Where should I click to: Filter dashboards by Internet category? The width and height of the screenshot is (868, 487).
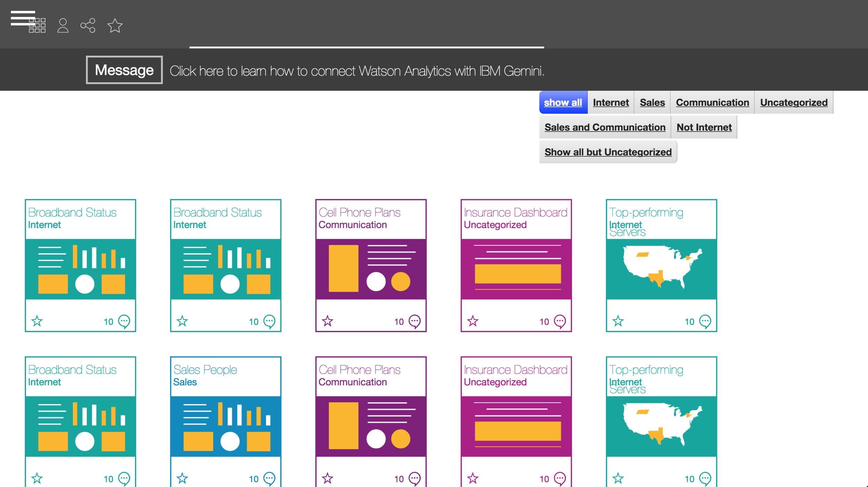coord(610,102)
